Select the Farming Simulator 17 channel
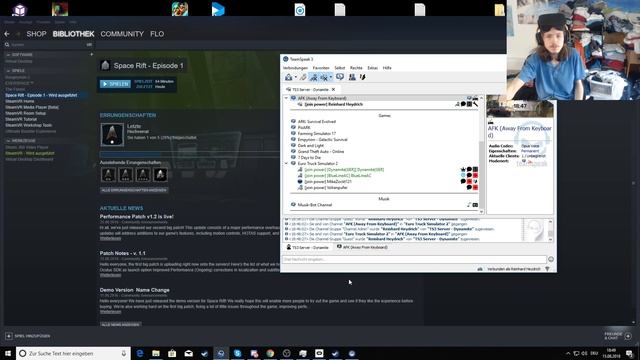The image size is (640, 360). click(317, 133)
